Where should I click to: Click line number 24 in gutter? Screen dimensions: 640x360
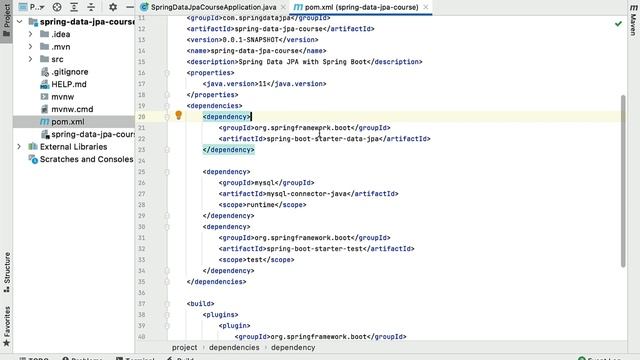coord(142,161)
